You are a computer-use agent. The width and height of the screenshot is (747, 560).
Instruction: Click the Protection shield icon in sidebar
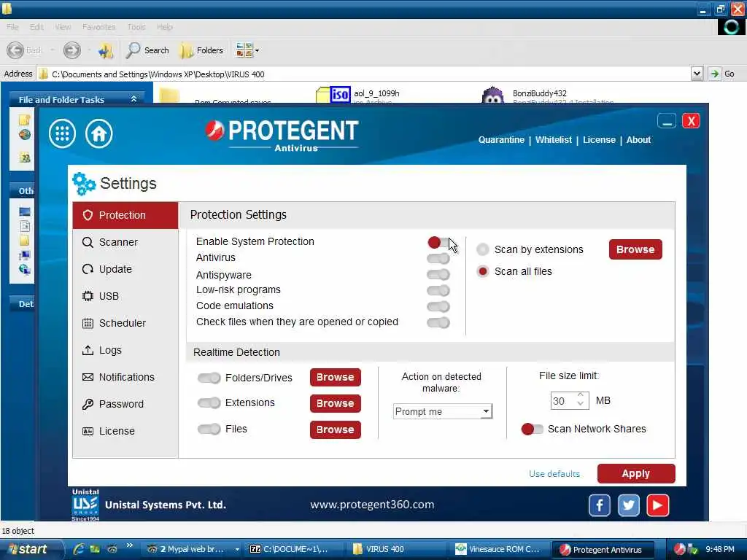pyautogui.click(x=88, y=215)
